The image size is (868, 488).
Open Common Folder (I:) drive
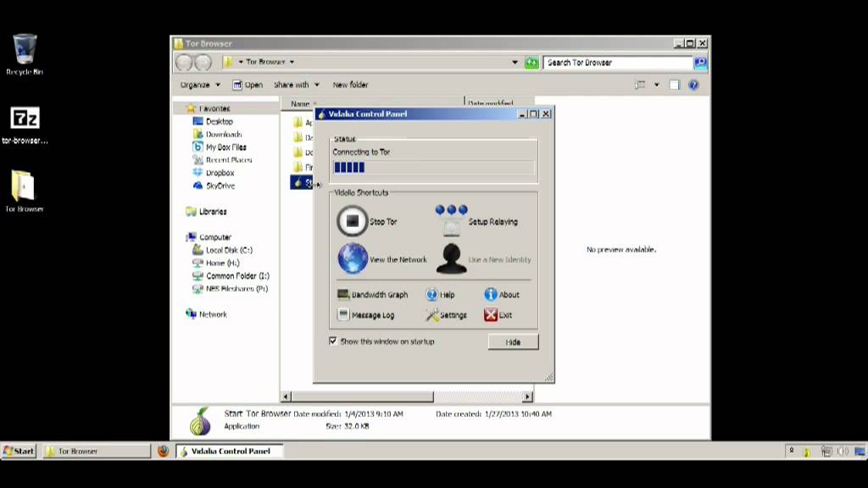coord(231,275)
